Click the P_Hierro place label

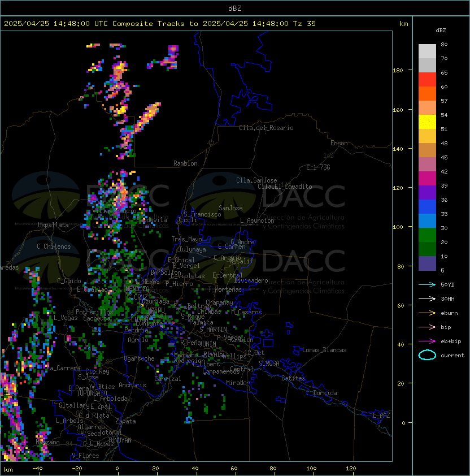tap(179, 284)
